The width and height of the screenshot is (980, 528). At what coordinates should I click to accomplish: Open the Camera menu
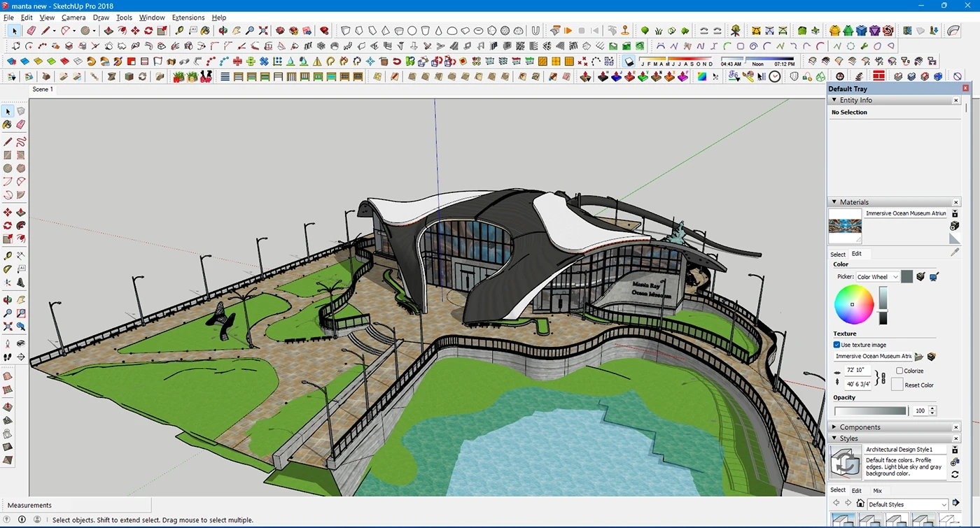tap(73, 17)
